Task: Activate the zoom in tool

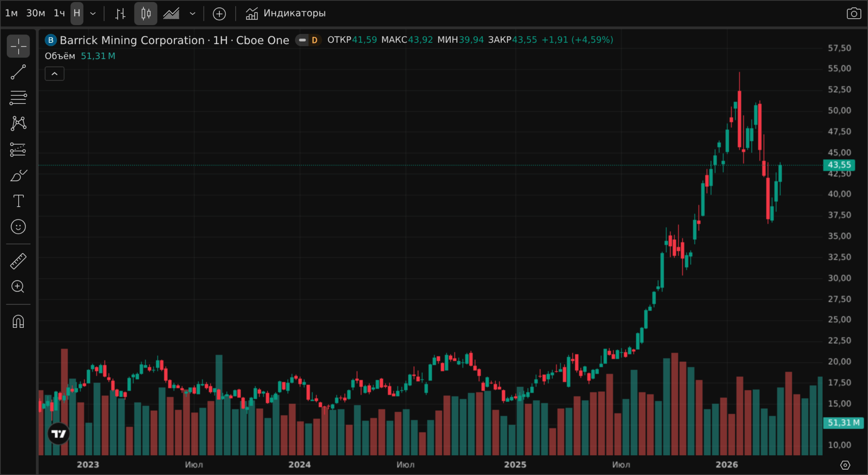Action: [x=18, y=287]
